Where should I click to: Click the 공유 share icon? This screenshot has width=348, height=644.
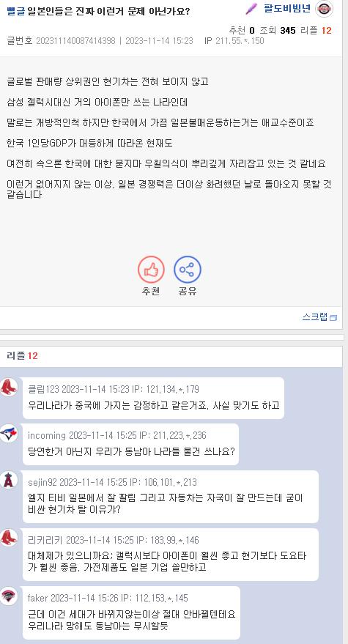(x=188, y=270)
